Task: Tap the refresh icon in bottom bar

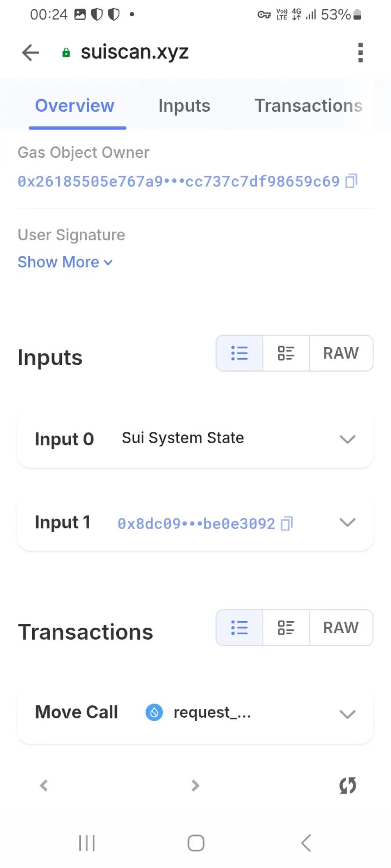Action: 348,785
